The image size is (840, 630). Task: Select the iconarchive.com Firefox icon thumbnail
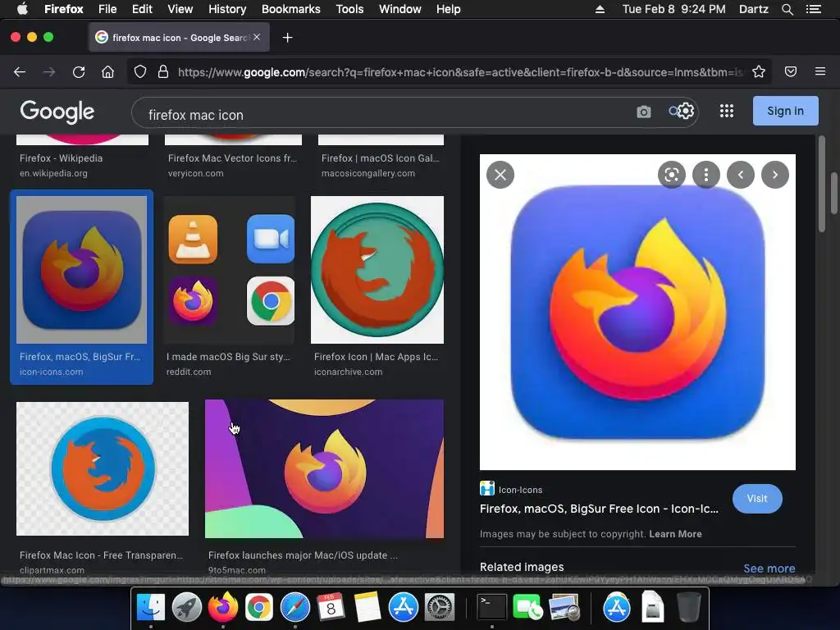tap(377, 269)
